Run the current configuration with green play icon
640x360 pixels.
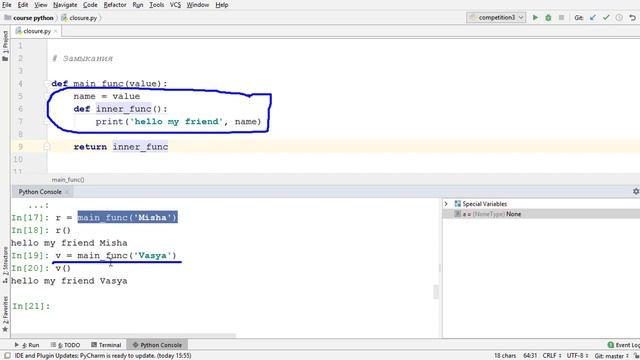coord(535,18)
